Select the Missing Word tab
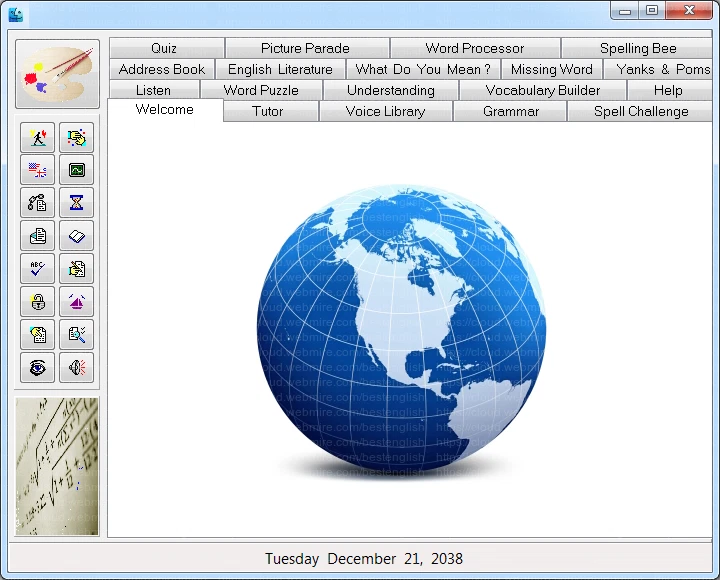 pos(552,69)
